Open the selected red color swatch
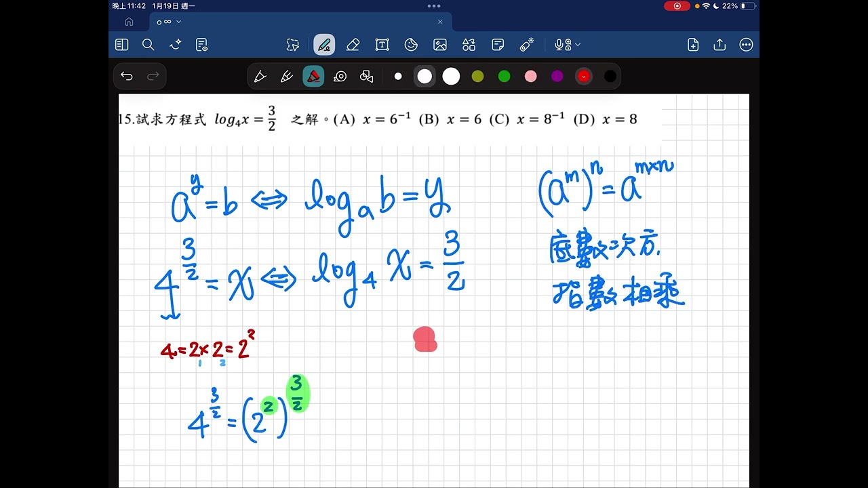Screen dimensions: 868x488 [584, 77]
